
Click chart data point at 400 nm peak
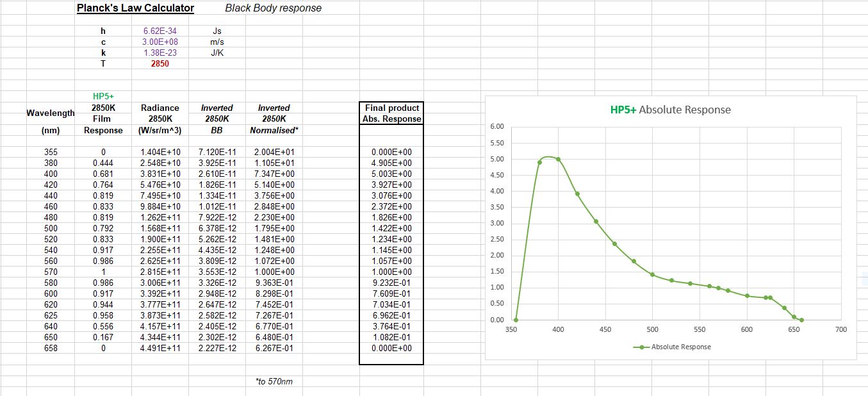coord(558,160)
